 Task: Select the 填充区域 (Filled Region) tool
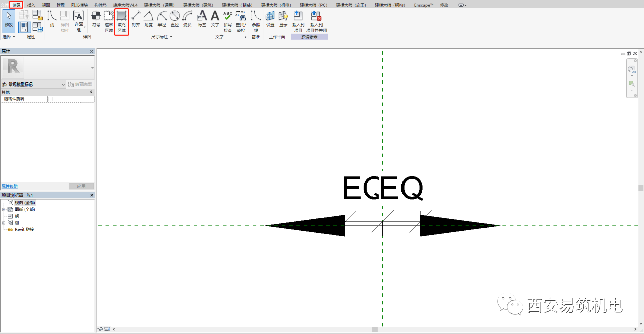[121, 21]
